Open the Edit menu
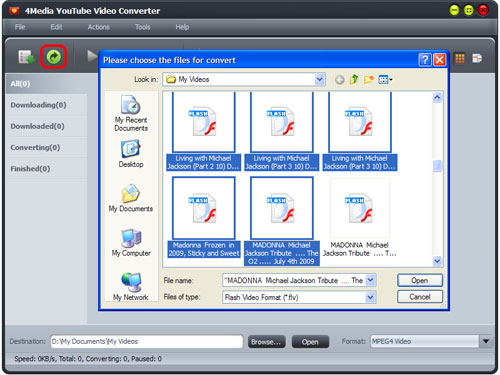Viewport: 500px width, 375px height. [56, 27]
